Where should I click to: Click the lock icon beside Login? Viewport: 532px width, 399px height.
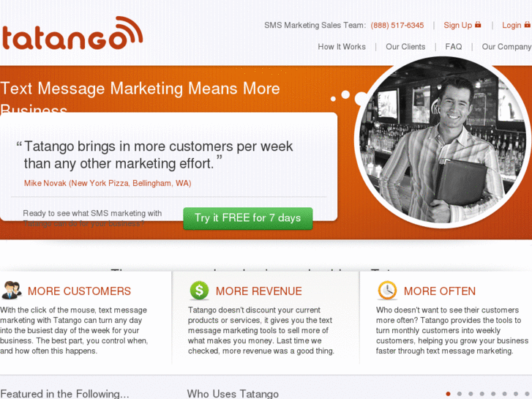[528, 24]
